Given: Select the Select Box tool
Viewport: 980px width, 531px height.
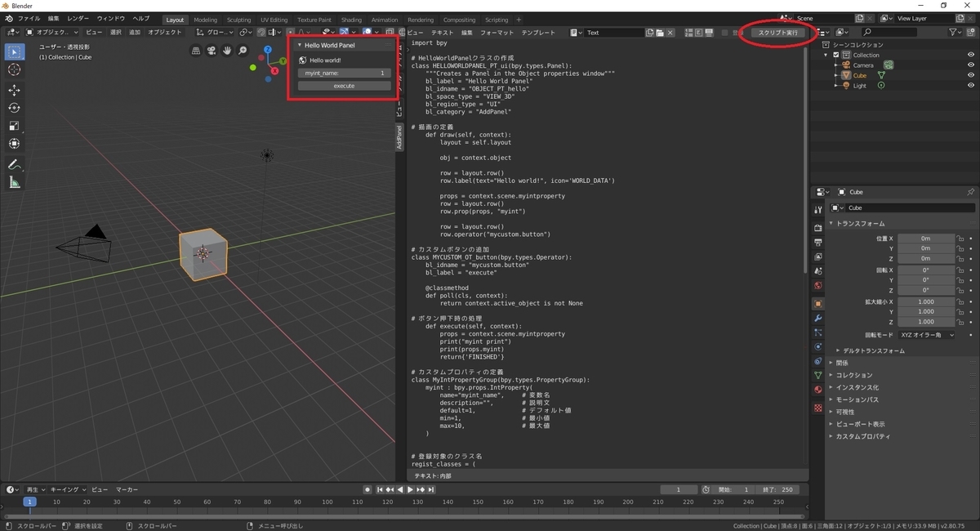Looking at the screenshot, I should tap(14, 51).
